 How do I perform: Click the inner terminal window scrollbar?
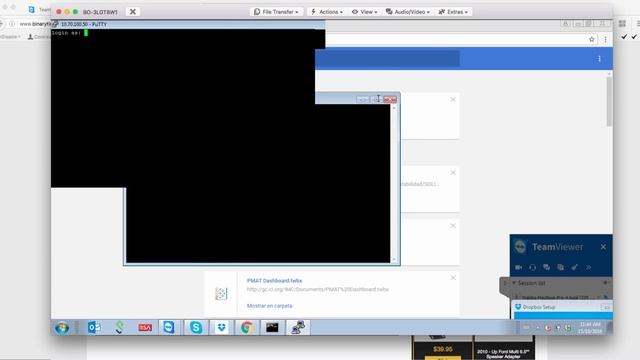click(394, 184)
